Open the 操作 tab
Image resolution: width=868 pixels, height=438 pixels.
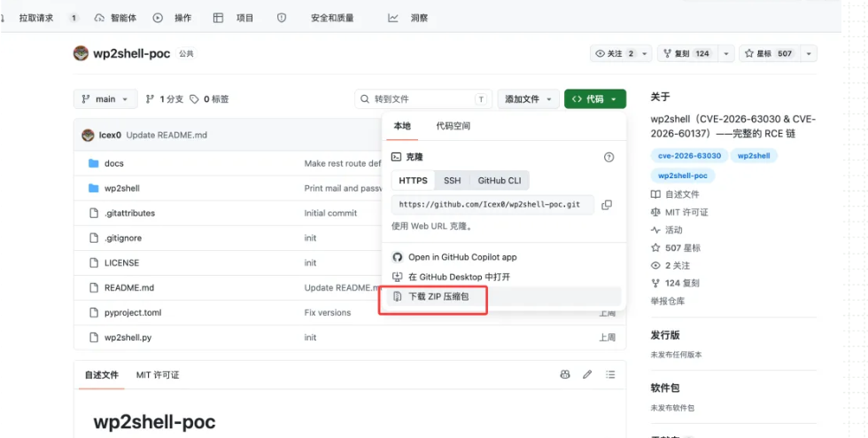173,18
